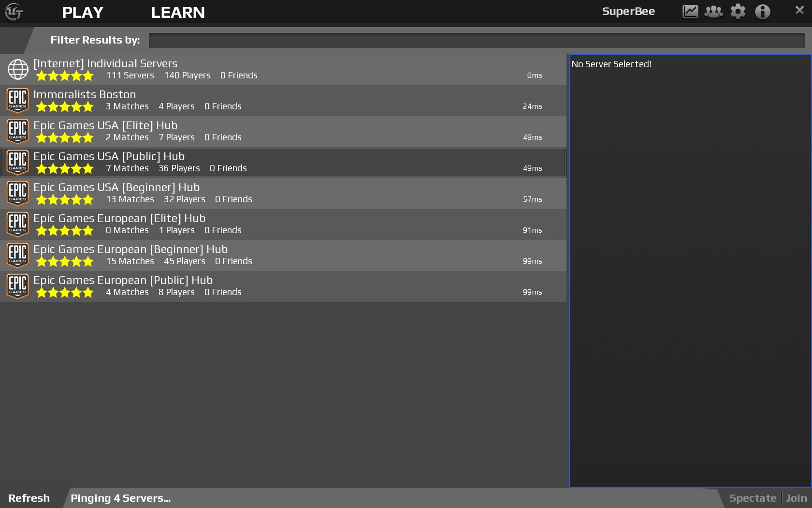
Task: Click the Spectate button
Action: click(752, 498)
